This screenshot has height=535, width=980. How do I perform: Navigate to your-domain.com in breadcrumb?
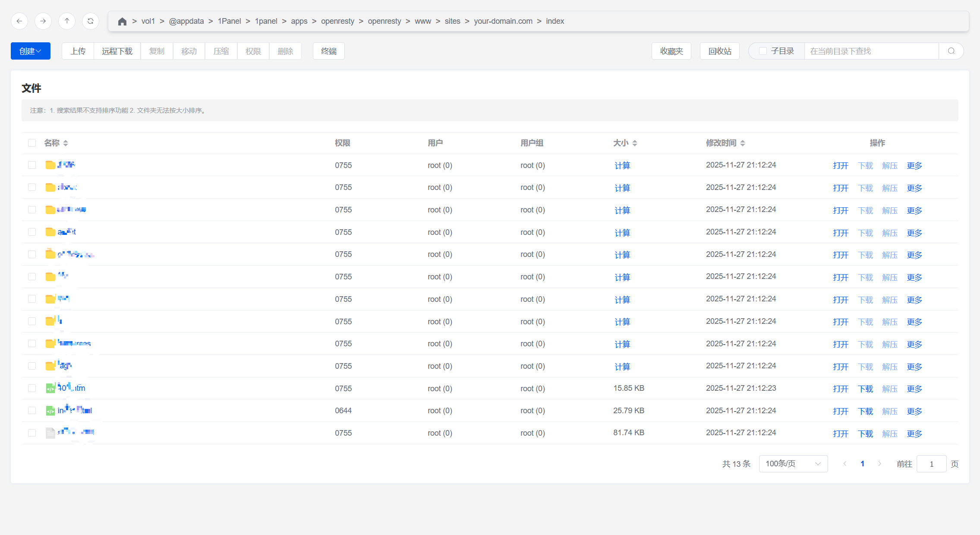(x=503, y=21)
